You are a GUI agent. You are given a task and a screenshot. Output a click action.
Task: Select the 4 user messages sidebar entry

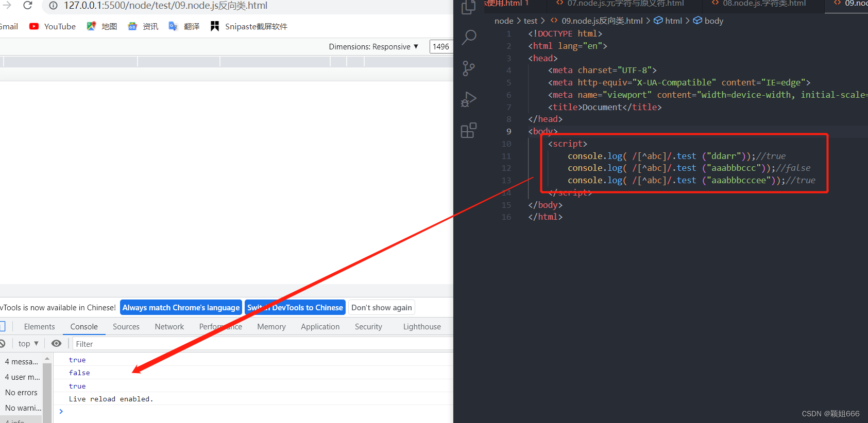pos(21,377)
